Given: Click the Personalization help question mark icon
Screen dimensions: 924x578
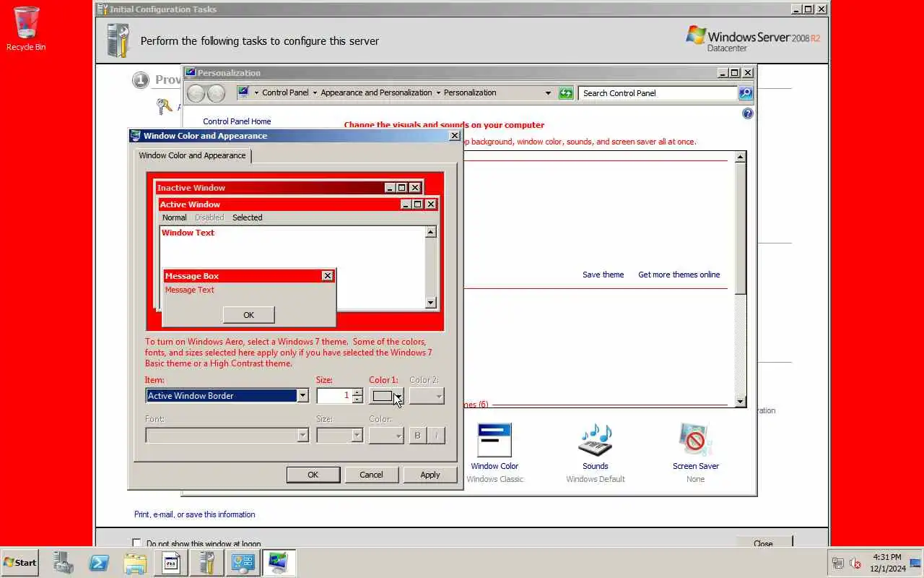Looking at the screenshot, I should tap(748, 113).
